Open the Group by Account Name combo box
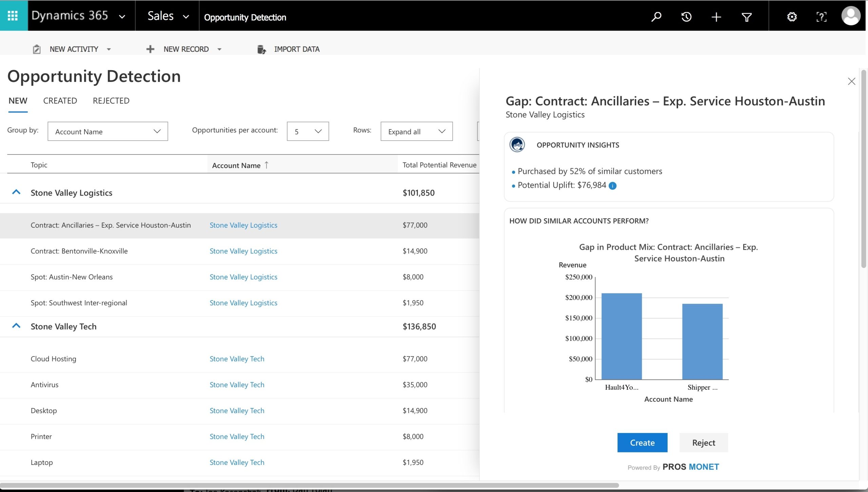The image size is (868, 492). point(107,131)
